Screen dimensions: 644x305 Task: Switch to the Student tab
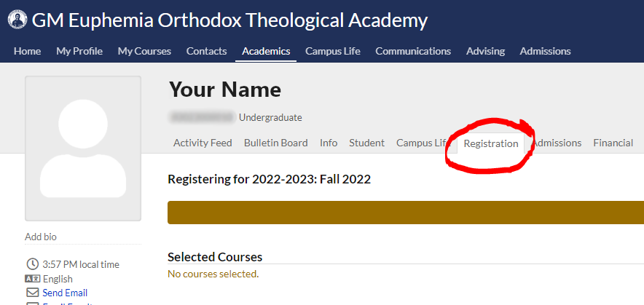click(x=366, y=143)
